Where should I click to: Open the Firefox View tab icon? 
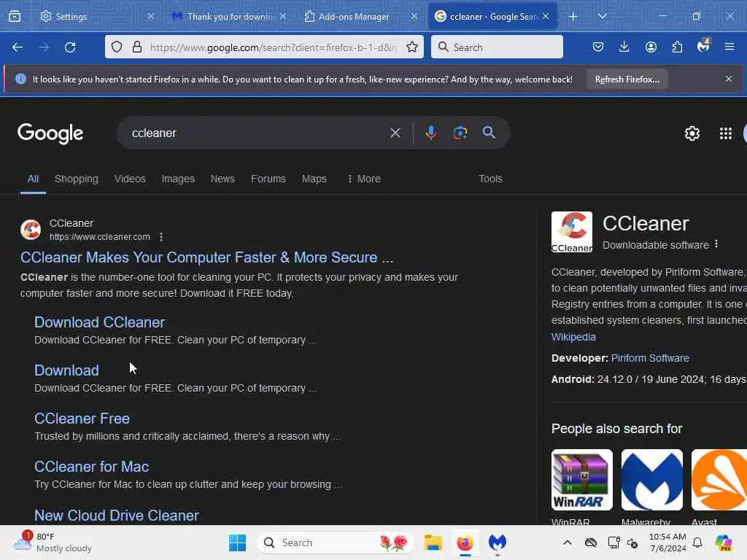[x=15, y=16]
